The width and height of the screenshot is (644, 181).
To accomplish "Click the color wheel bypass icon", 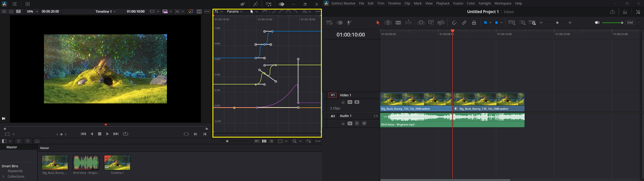I will (191, 11).
